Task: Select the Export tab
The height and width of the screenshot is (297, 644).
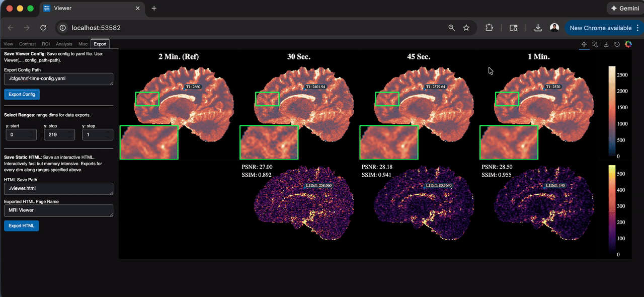Action: (x=100, y=44)
